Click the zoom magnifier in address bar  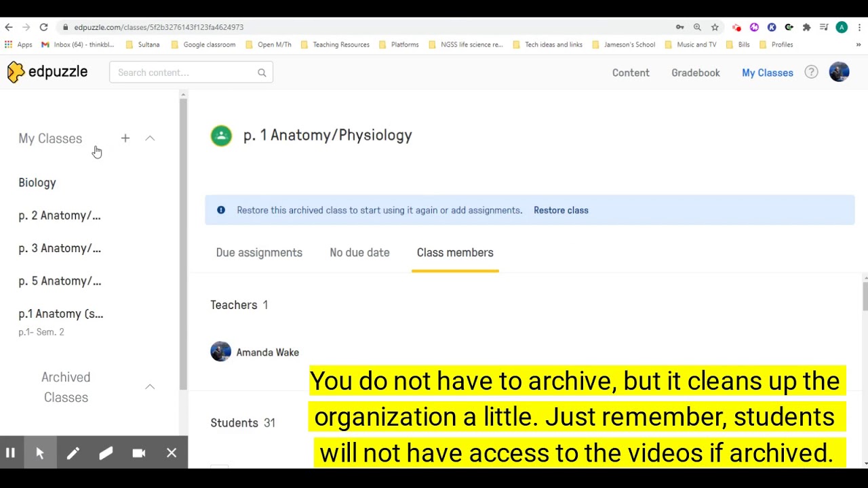click(x=697, y=27)
